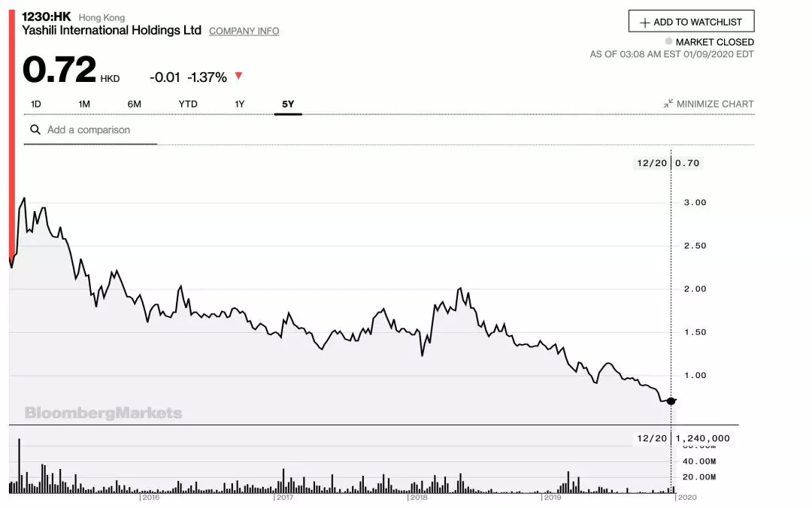Screen dimensions: 812x508
Task: Click the gray market closed status dot
Action: click(x=668, y=42)
